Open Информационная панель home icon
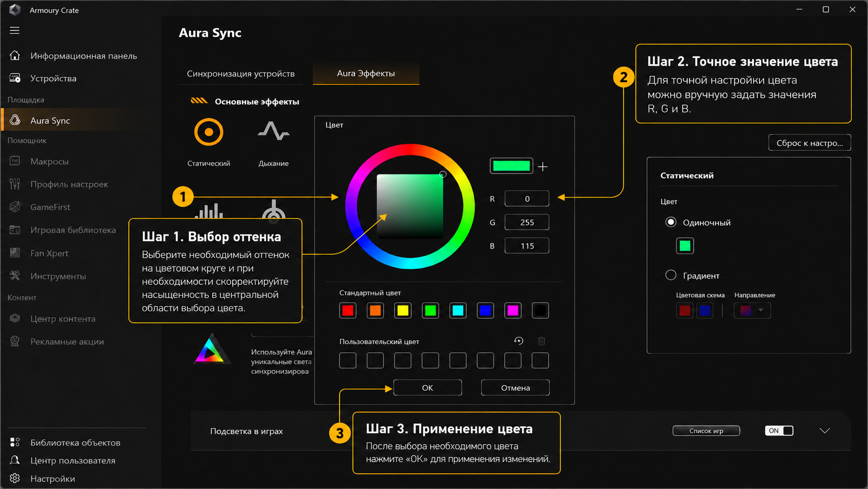The width and height of the screenshot is (868, 489). 15,56
